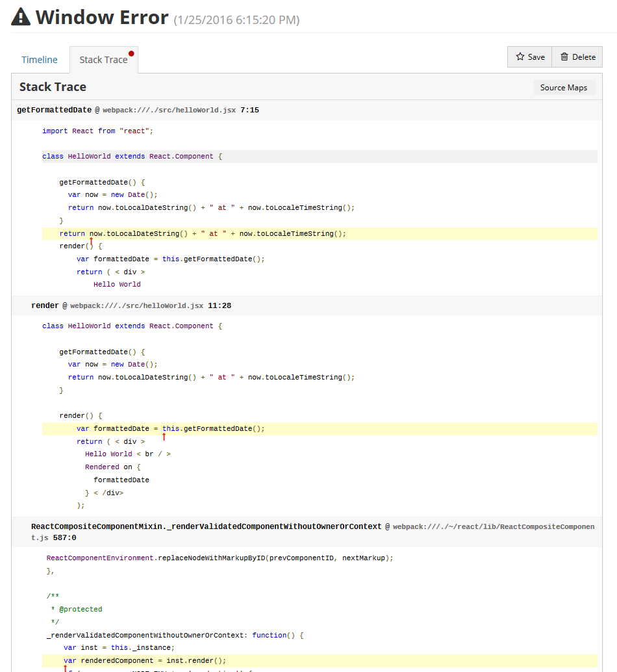Click the getFormattedDate frame header
Viewport: 617px width, 672px height.
pyautogui.click(x=307, y=110)
